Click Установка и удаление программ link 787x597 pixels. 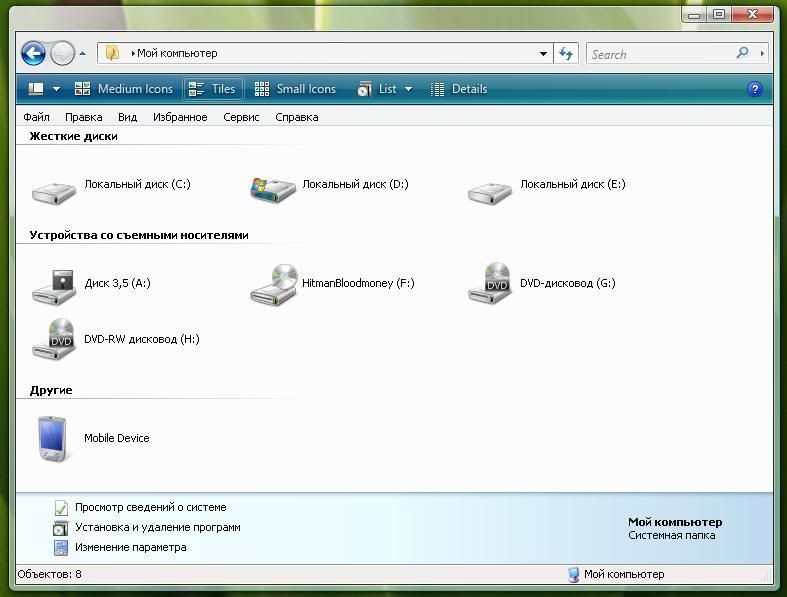157,527
